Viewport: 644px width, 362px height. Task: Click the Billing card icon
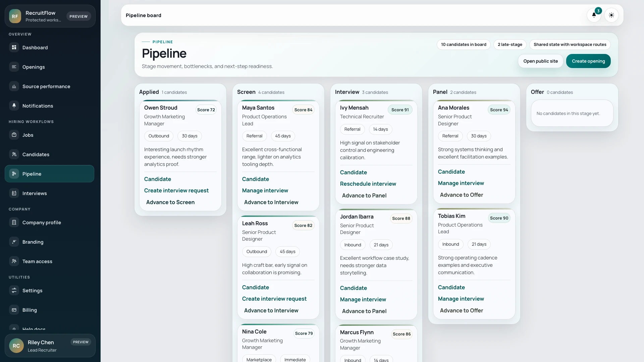click(x=14, y=310)
